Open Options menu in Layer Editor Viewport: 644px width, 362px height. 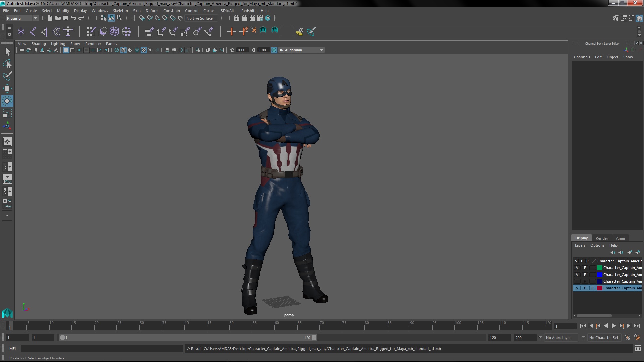(597, 245)
